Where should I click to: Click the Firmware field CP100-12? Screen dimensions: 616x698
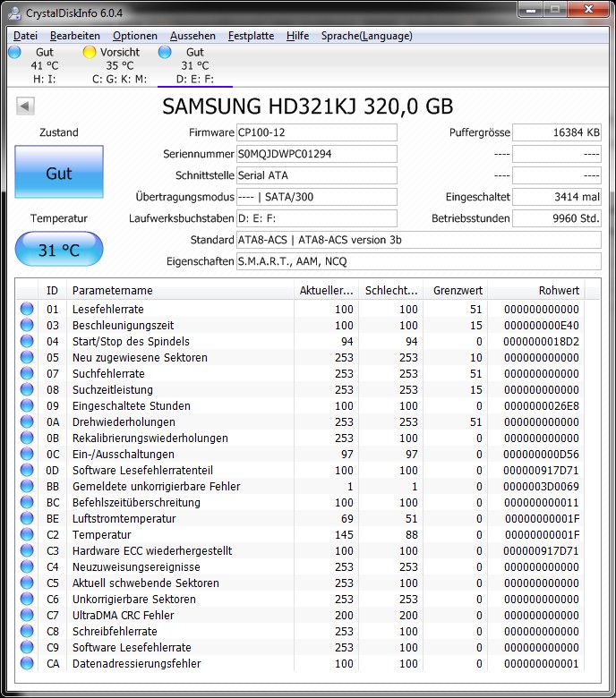tap(317, 132)
